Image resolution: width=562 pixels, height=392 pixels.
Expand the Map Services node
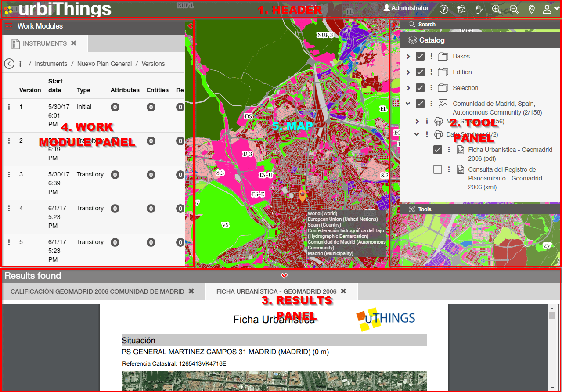coord(417,121)
